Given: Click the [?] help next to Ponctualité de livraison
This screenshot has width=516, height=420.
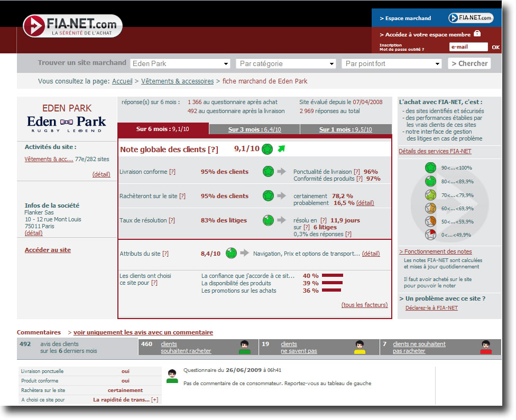Looking at the screenshot, I should (357, 171).
